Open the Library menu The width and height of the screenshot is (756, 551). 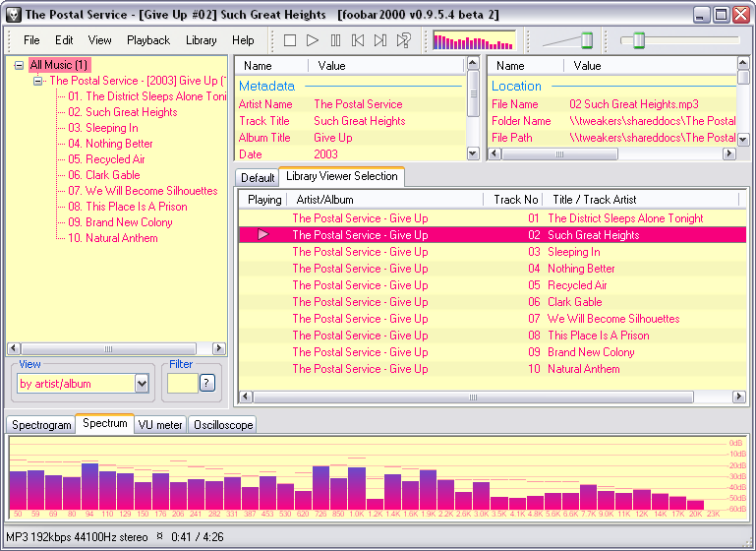[x=201, y=40]
